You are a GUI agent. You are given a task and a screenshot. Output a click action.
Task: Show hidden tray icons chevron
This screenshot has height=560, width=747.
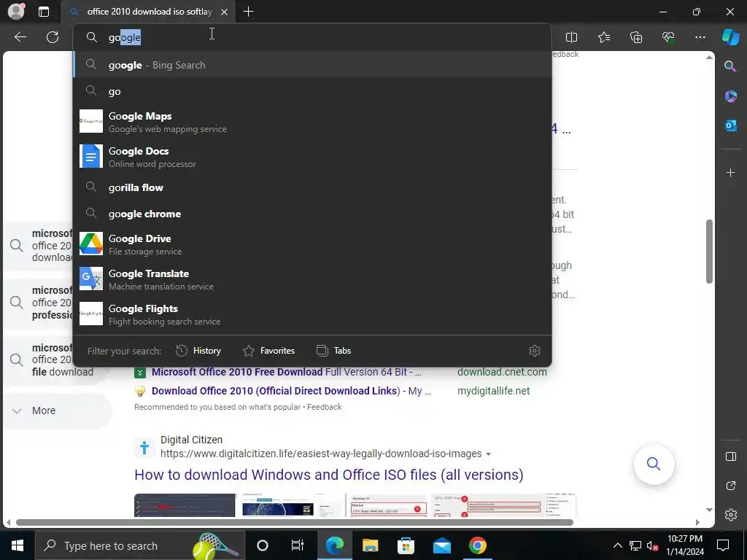[x=617, y=545]
